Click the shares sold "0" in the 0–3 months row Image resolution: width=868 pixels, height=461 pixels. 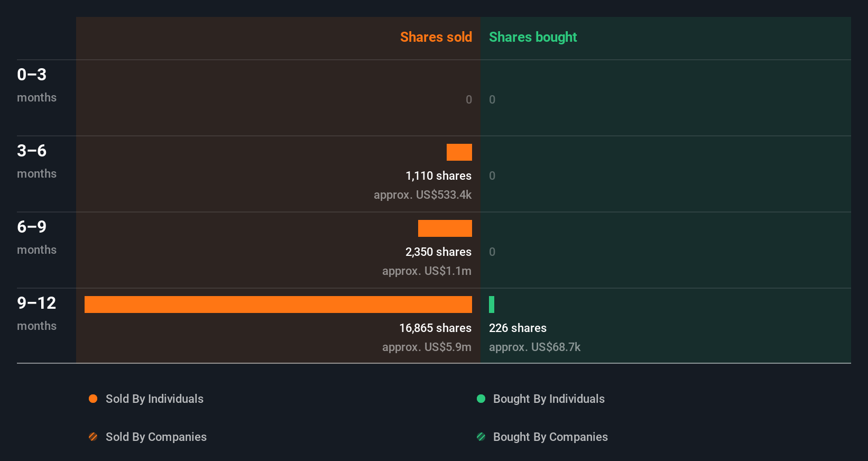469,99
